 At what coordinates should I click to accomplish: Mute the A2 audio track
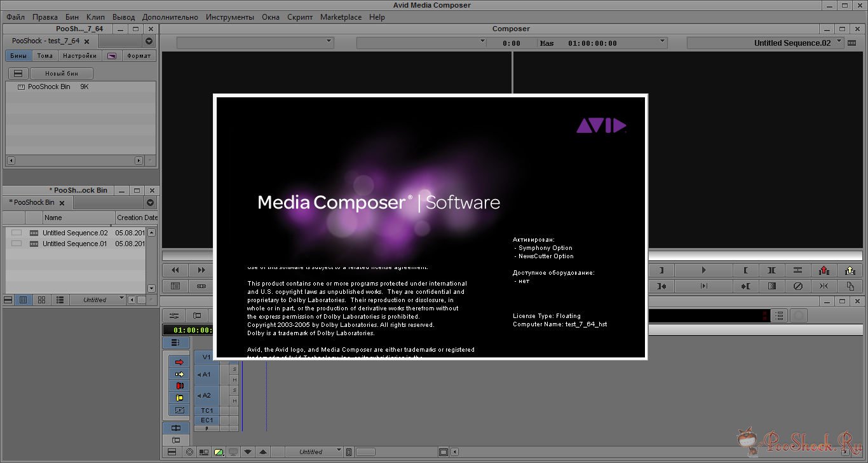(234, 401)
